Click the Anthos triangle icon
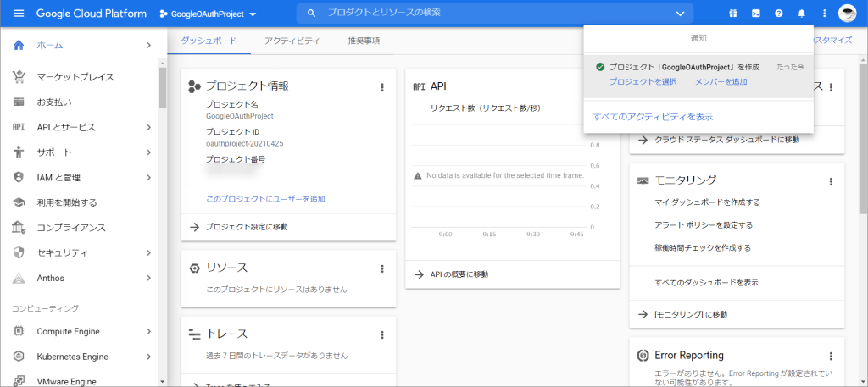This screenshot has width=868, height=387. point(19,278)
